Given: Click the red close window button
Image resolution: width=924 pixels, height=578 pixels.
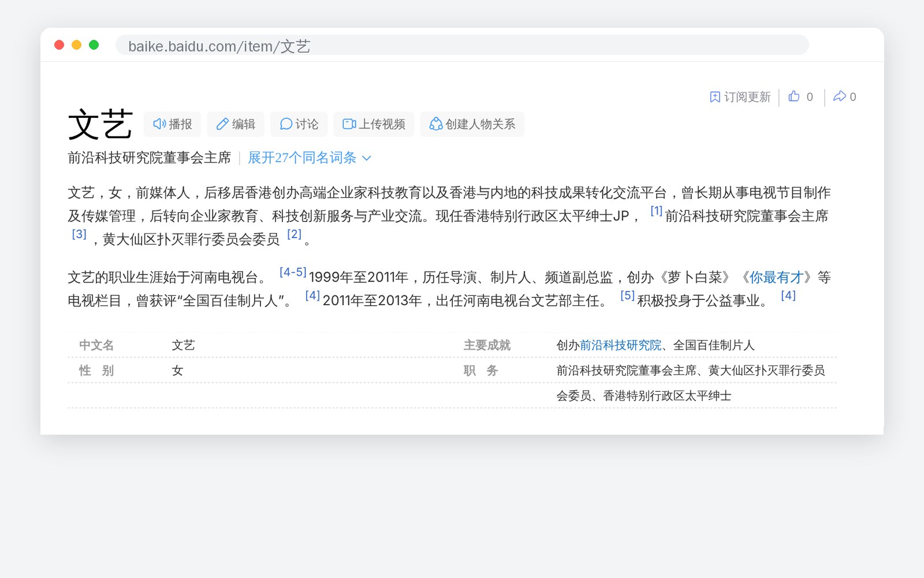Looking at the screenshot, I should click(59, 45).
